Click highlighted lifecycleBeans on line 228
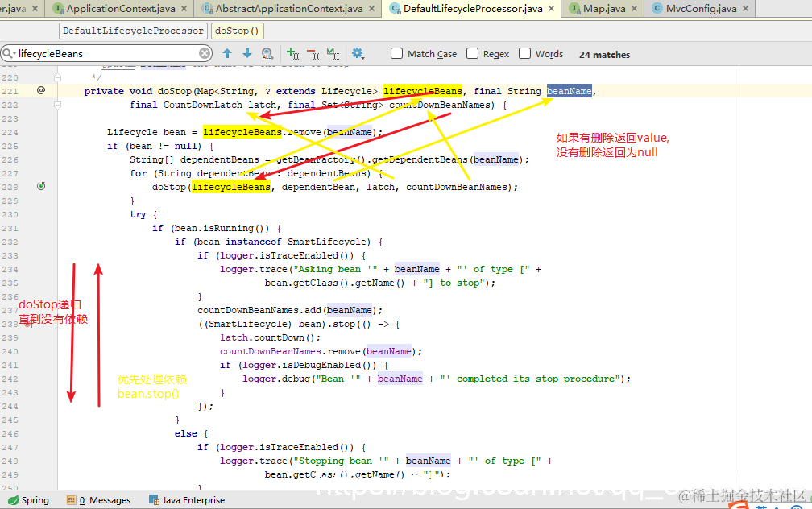Viewport: 812px width, 509px height. [x=231, y=187]
